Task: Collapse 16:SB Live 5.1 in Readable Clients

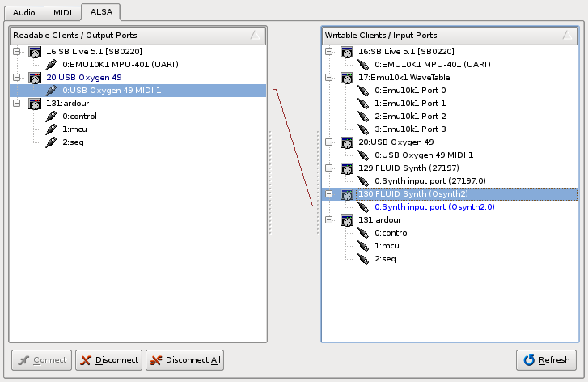Action: click(16, 51)
